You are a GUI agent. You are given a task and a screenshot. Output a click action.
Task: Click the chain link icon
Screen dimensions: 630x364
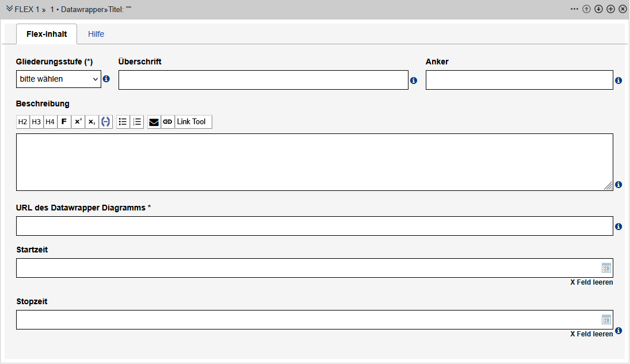167,122
